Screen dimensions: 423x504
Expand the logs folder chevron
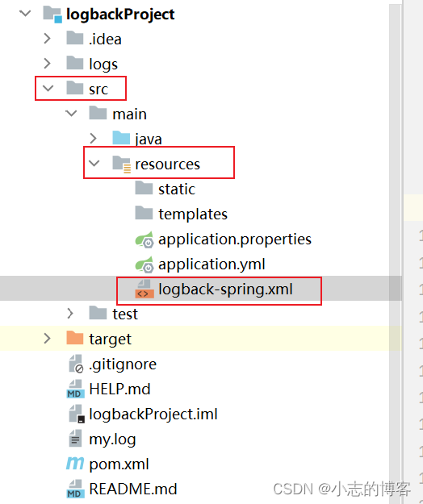click(48, 64)
